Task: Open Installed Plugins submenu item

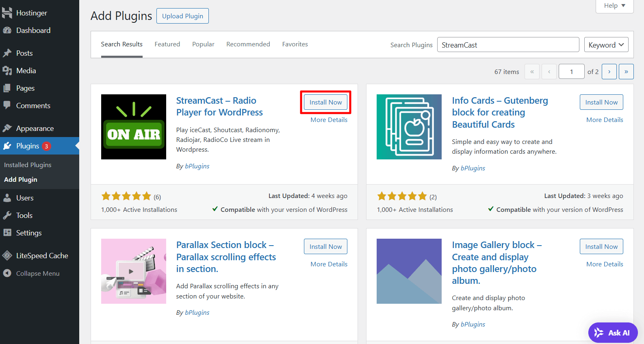Action: (28, 165)
